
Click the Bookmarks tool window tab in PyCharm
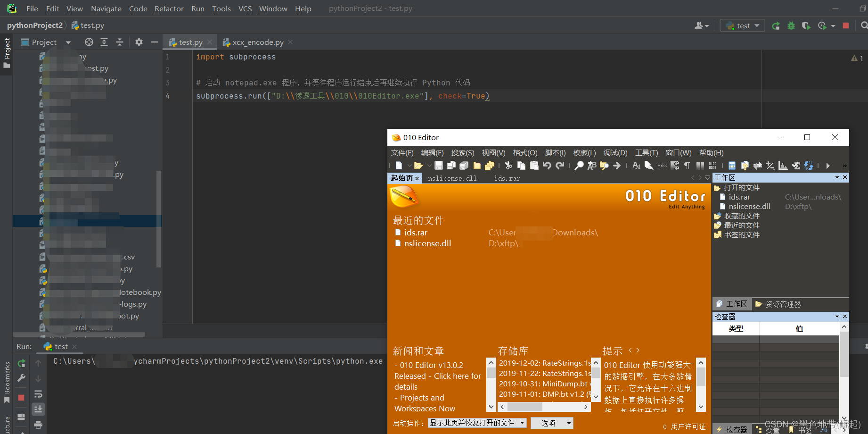click(7, 382)
